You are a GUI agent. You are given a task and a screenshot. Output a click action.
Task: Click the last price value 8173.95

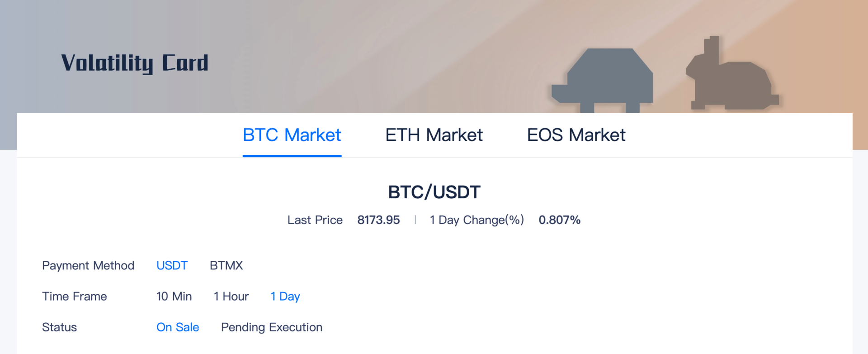(x=378, y=220)
